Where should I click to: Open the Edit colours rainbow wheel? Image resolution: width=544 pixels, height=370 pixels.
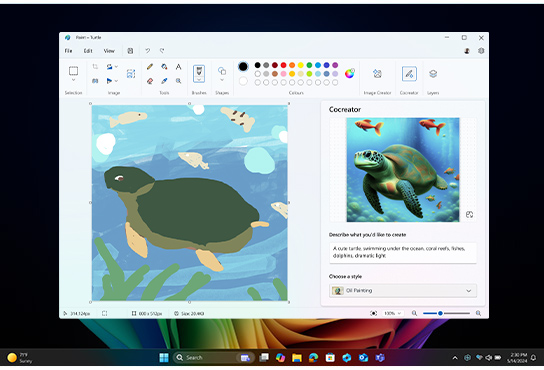pyautogui.click(x=350, y=73)
